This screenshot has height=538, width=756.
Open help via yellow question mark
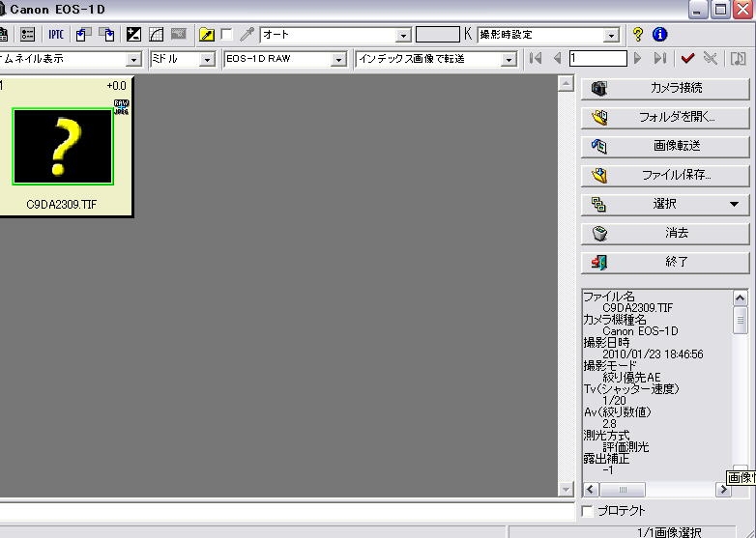(x=638, y=34)
